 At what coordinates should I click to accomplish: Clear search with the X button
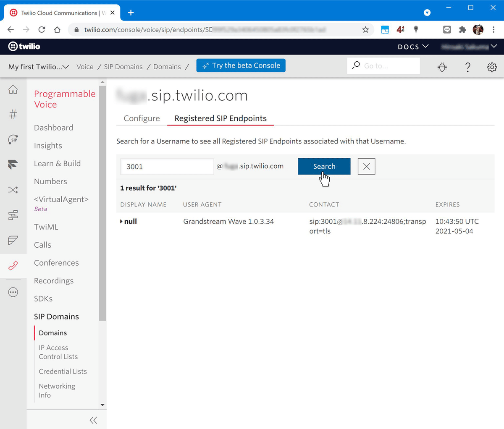(x=366, y=166)
